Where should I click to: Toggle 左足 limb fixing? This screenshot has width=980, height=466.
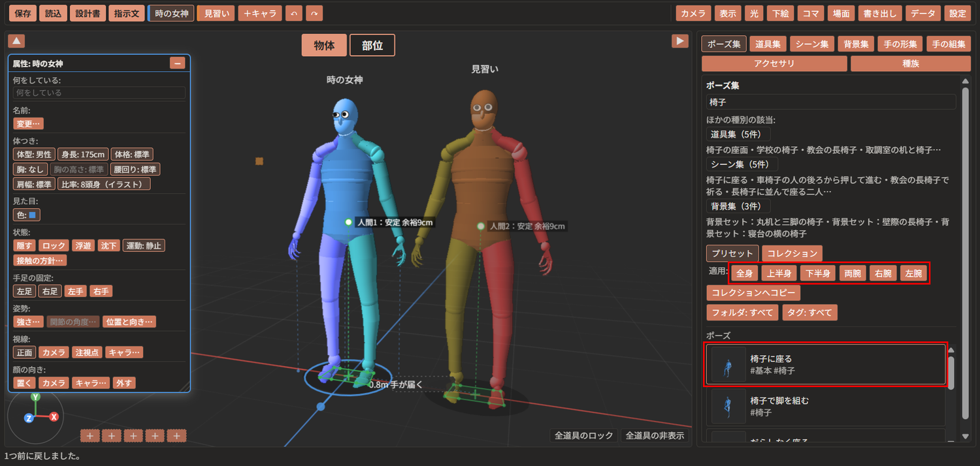pos(24,291)
